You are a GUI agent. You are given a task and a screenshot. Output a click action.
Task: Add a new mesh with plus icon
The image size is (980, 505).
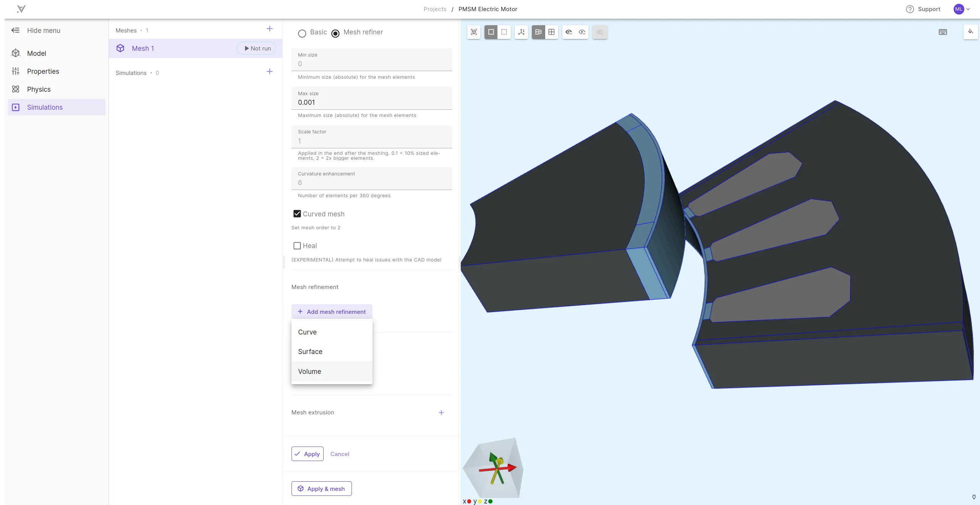point(269,29)
